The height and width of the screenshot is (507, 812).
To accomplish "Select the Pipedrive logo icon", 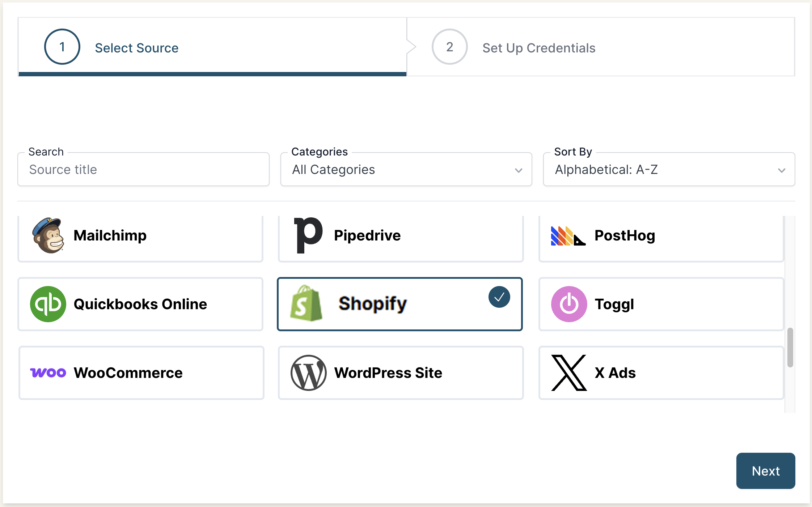I will click(308, 235).
